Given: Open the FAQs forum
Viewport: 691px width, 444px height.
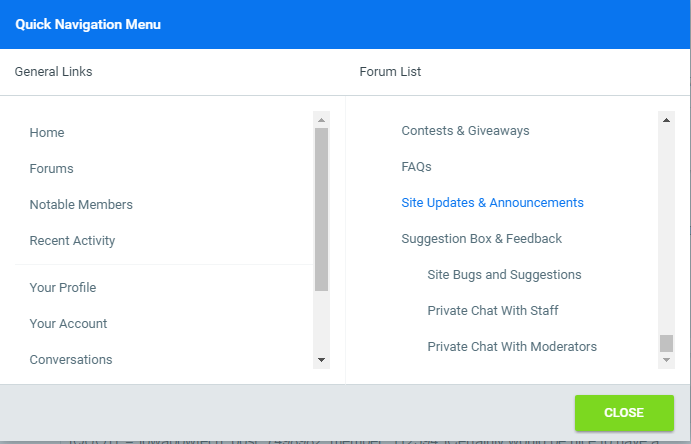Looking at the screenshot, I should [416, 167].
